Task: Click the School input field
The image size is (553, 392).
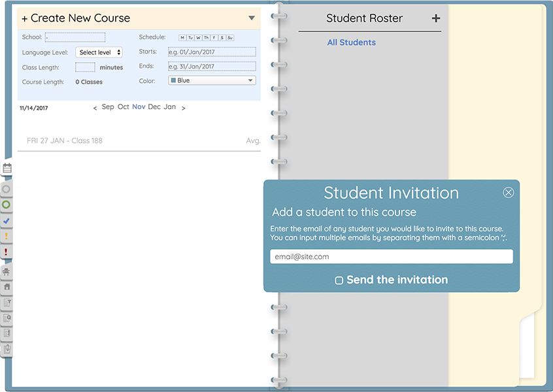Action: (75, 37)
